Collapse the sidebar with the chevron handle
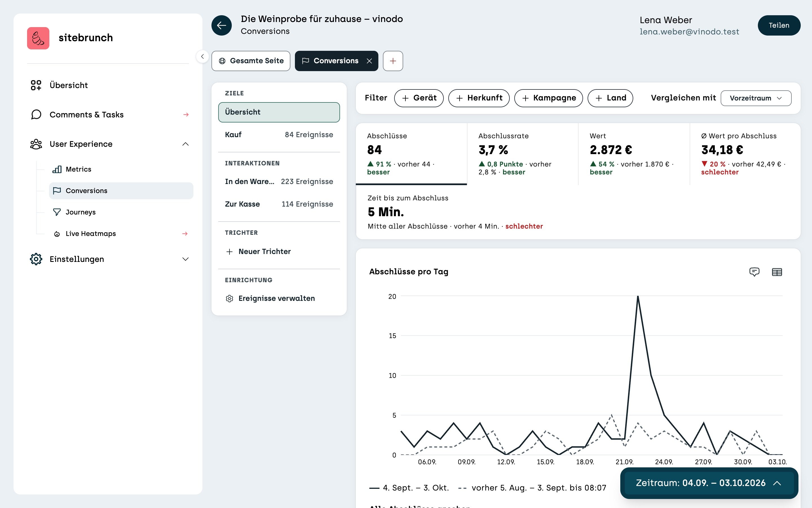This screenshot has width=812, height=508. (x=202, y=56)
